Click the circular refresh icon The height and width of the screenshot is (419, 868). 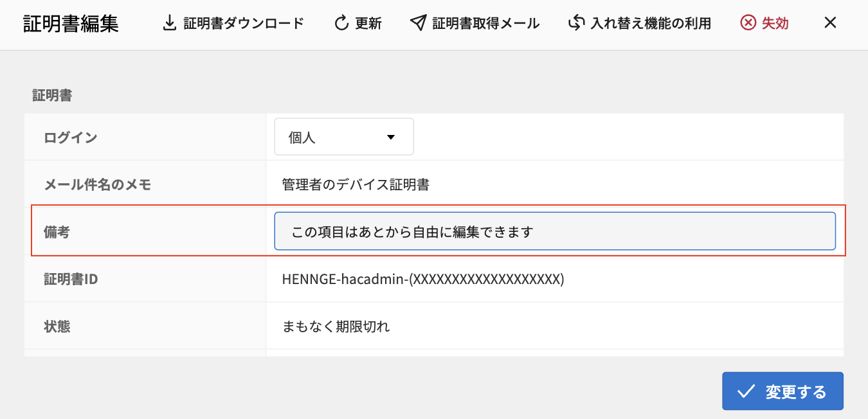point(341,24)
